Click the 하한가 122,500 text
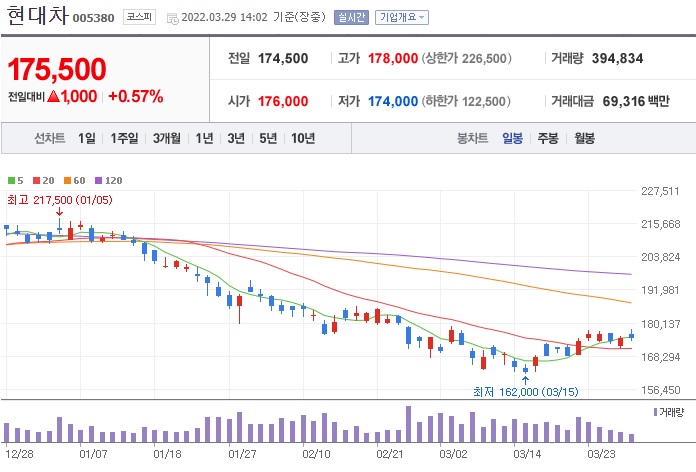Screen dimensions: 696x472 click(x=466, y=101)
